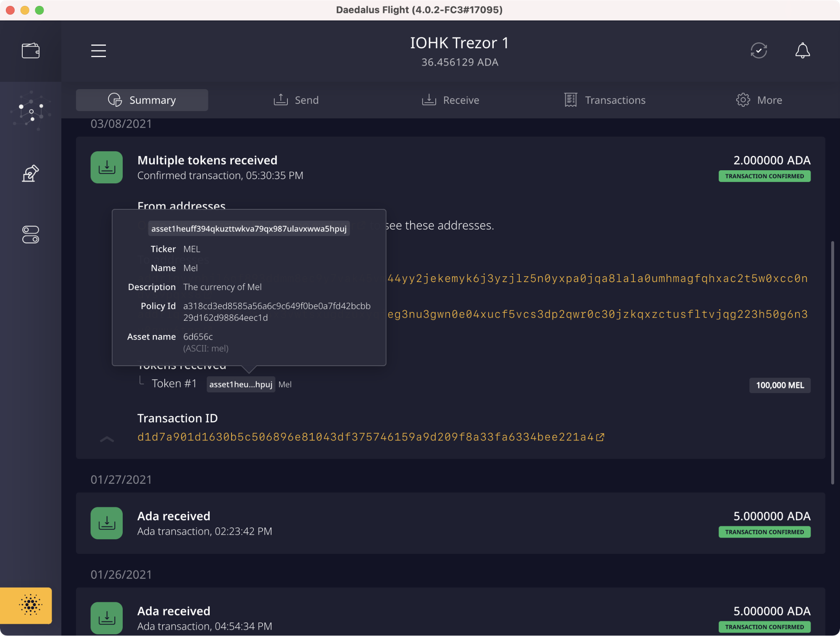This screenshot has width=840, height=636.
Task: Click the full asset fingerprint in popup
Action: coord(249,229)
